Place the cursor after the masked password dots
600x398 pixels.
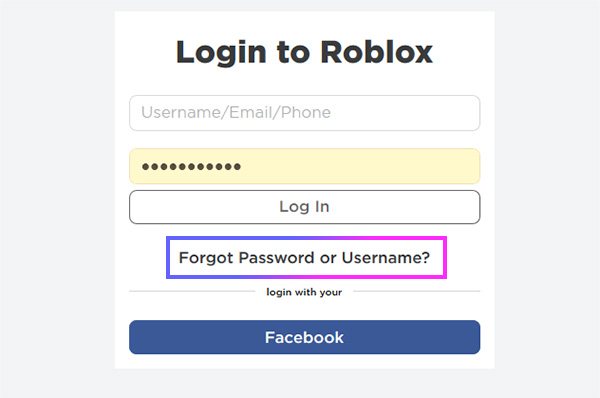coord(245,166)
